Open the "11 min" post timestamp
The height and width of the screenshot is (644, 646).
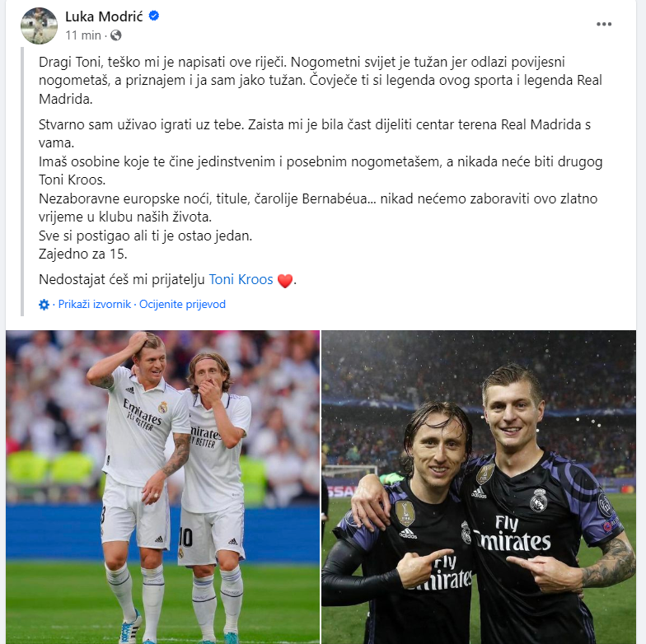(82, 35)
